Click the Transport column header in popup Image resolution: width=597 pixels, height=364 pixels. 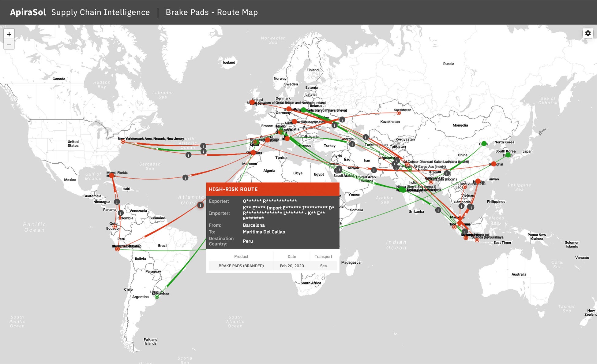point(323,257)
